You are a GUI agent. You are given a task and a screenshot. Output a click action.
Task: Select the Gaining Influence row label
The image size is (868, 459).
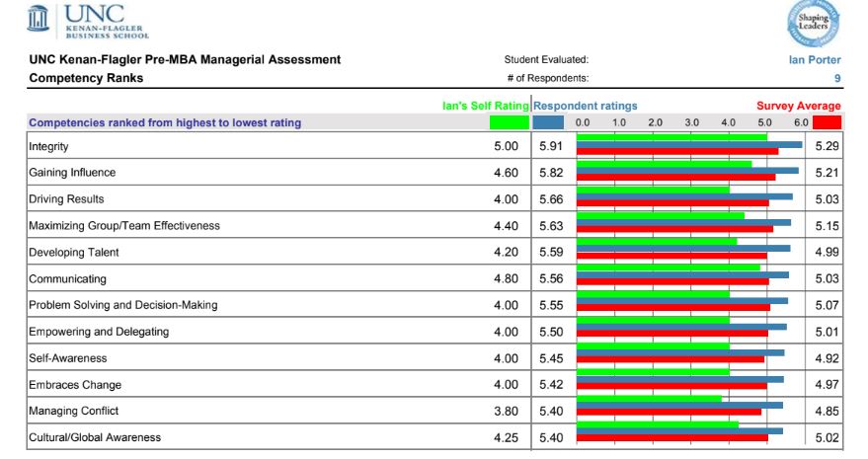click(72, 173)
